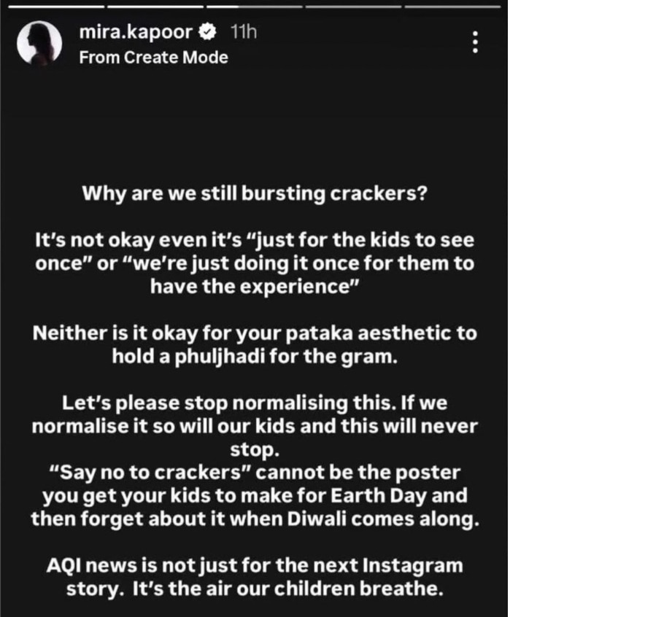Image resolution: width=672 pixels, height=617 pixels.
Task: Click the 11h story timestamp
Action: pos(243,32)
